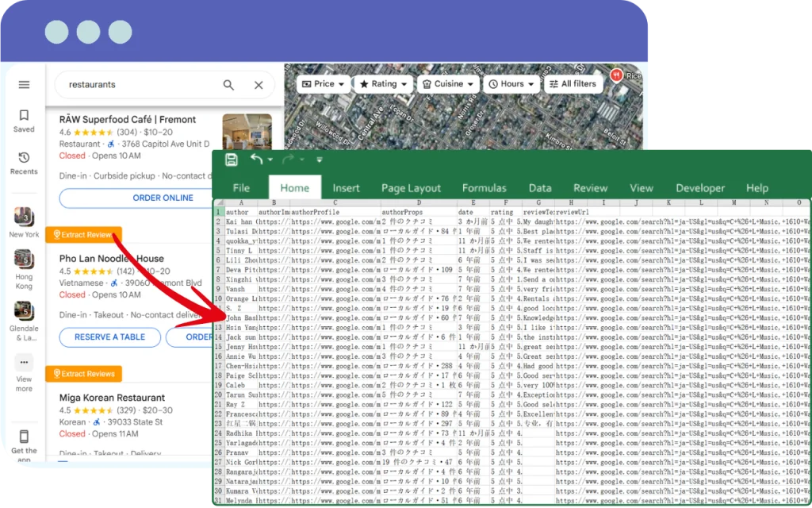Click RESERVE A TABLE for Pho Lan
This screenshot has width=812, height=508.
pyautogui.click(x=109, y=337)
